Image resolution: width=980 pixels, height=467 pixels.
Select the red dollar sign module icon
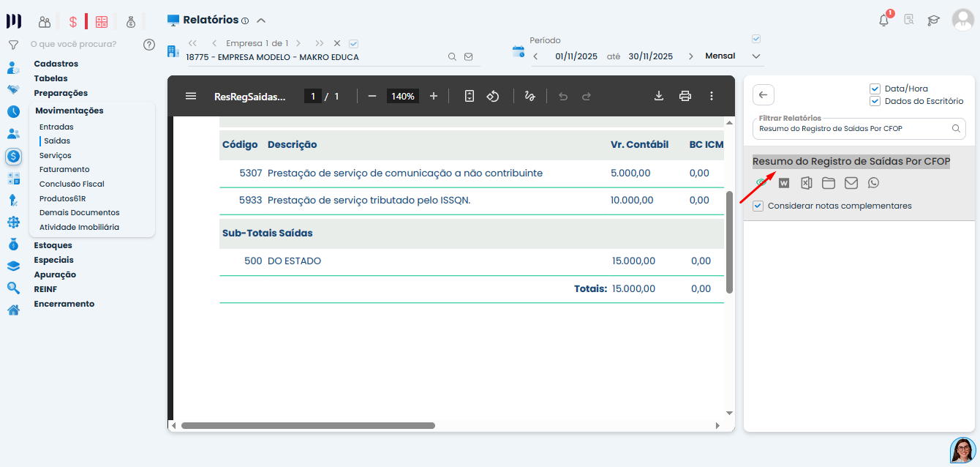[x=73, y=21]
